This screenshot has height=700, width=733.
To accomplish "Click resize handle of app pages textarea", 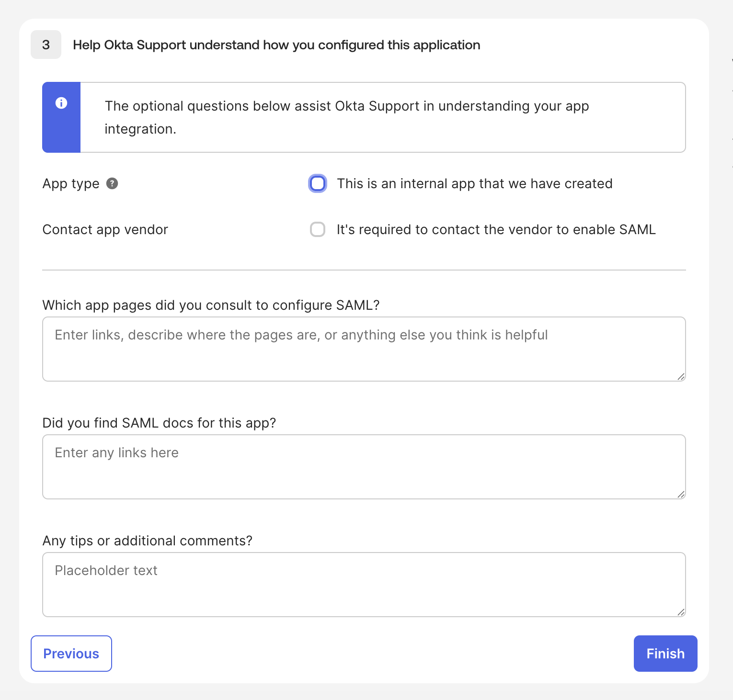I will tap(681, 376).
